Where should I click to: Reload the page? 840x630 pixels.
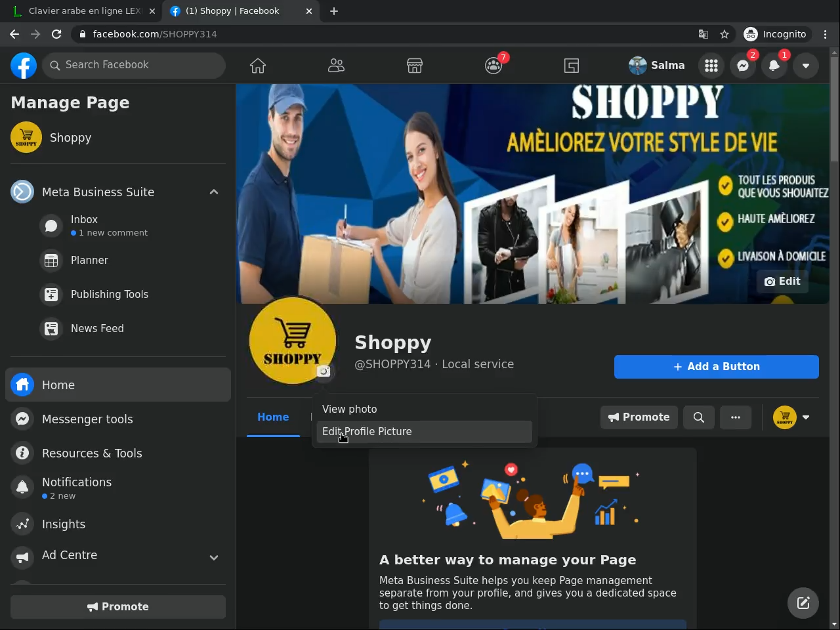point(56,34)
